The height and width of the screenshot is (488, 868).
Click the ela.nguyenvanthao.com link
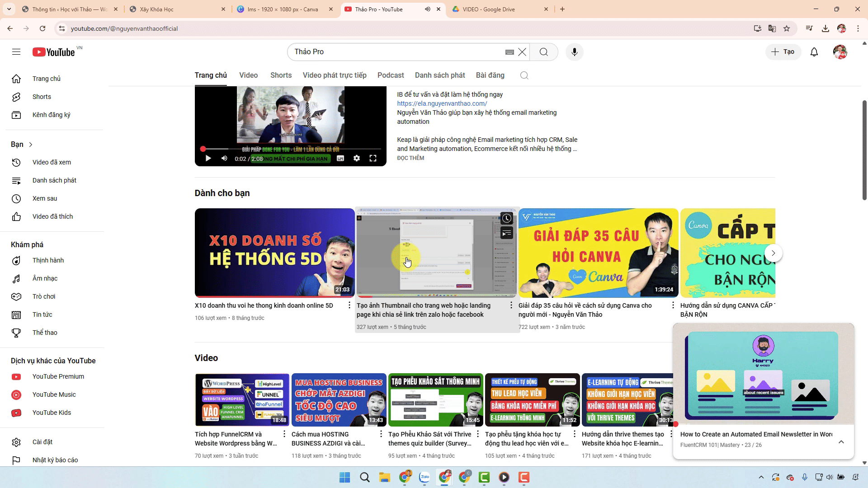[x=442, y=103]
